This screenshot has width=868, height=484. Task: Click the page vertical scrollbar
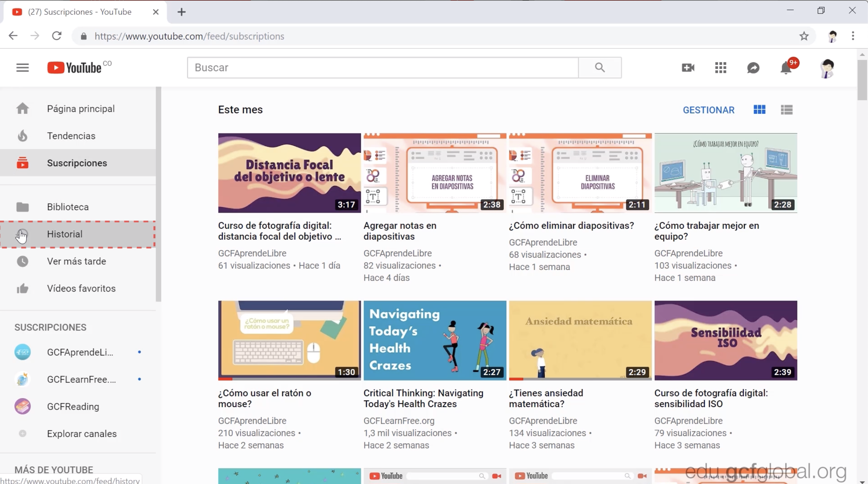[862, 80]
